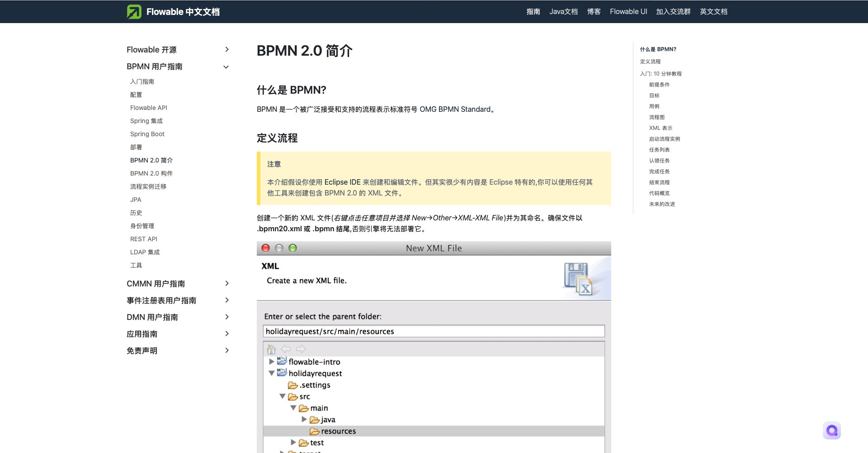Click the 应用指南 sidebar label

(142, 334)
